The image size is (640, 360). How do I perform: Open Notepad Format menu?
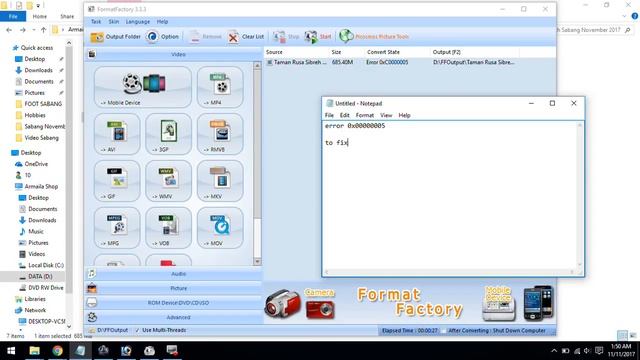point(364,116)
